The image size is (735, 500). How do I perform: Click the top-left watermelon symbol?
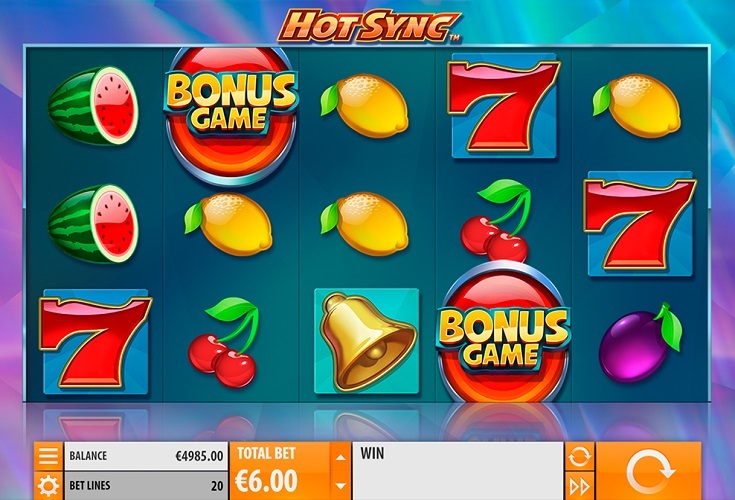tap(94, 105)
